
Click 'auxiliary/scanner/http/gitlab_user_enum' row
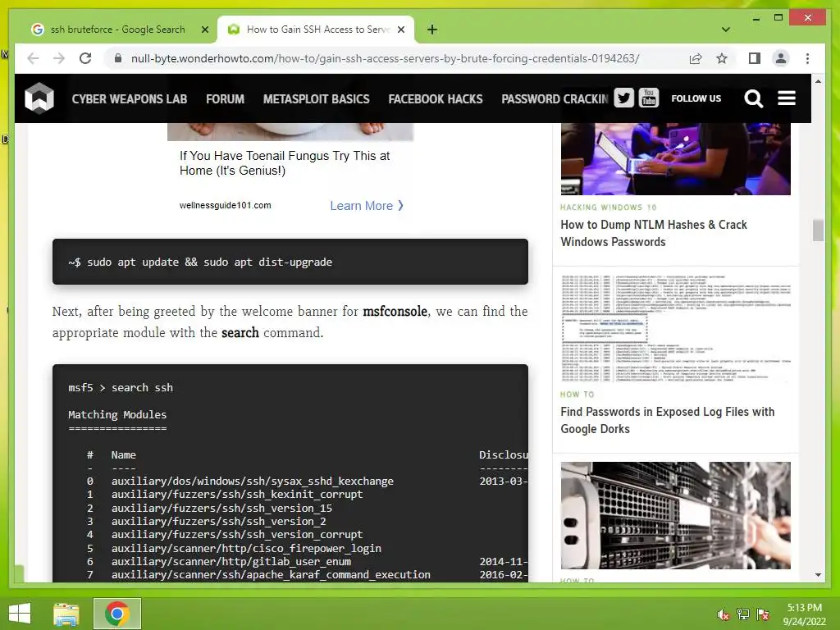coord(231,561)
